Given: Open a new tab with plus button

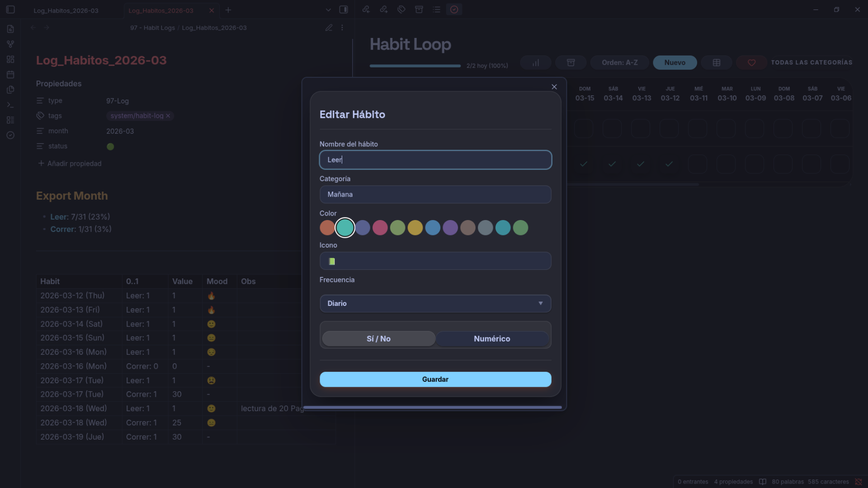Looking at the screenshot, I should 228,10.
